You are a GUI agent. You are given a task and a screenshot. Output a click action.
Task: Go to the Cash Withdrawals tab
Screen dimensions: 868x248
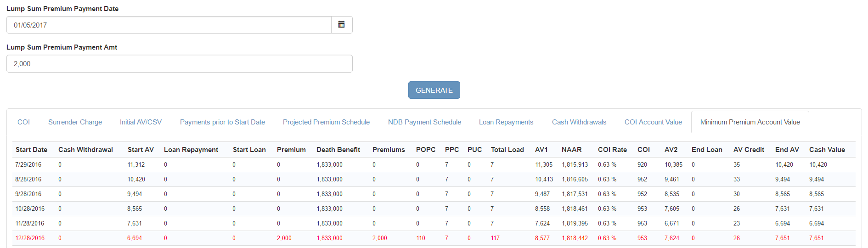579,122
